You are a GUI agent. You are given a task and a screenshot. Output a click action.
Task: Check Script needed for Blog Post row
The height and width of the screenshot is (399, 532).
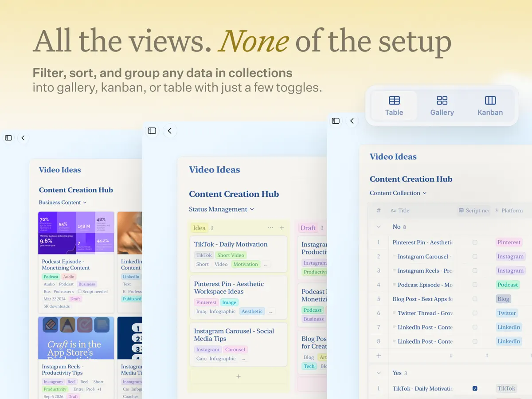pos(475,299)
